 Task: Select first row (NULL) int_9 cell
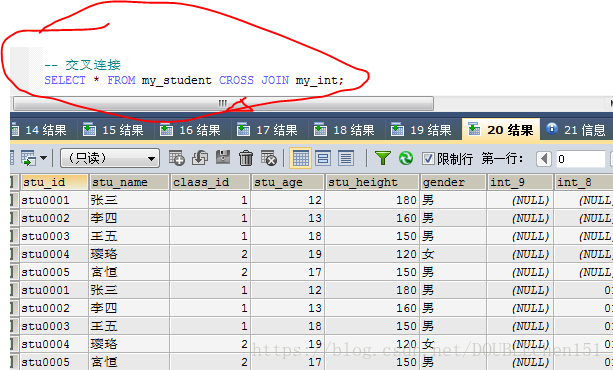click(x=520, y=200)
